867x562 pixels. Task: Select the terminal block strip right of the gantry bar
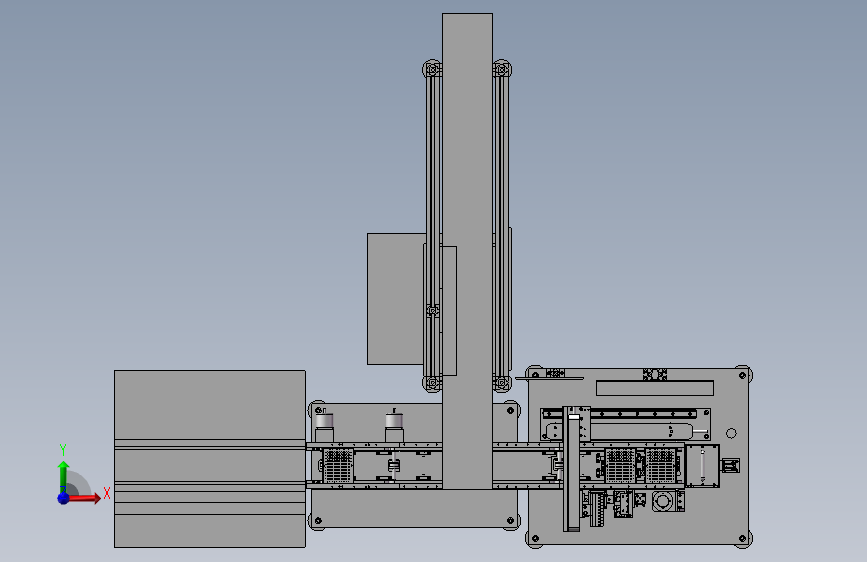[597, 508]
